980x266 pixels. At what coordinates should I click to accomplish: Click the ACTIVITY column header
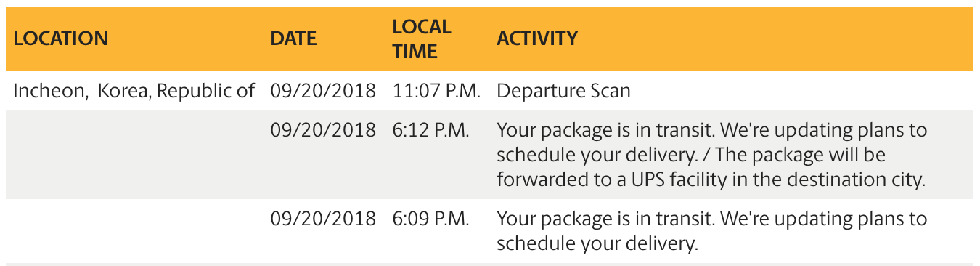tap(537, 39)
